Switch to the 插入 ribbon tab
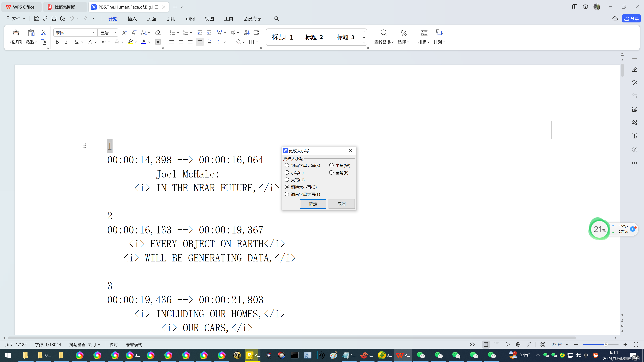 (x=132, y=19)
